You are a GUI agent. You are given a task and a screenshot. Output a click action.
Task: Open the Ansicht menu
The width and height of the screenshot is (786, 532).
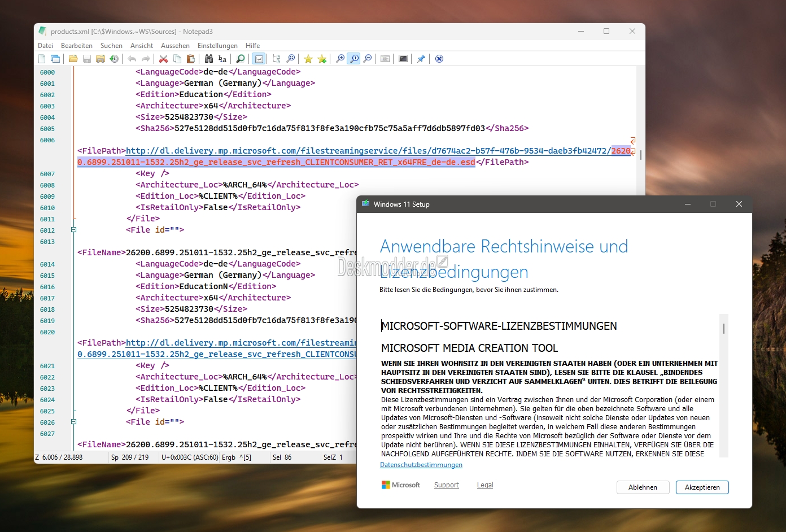click(142, 46)
